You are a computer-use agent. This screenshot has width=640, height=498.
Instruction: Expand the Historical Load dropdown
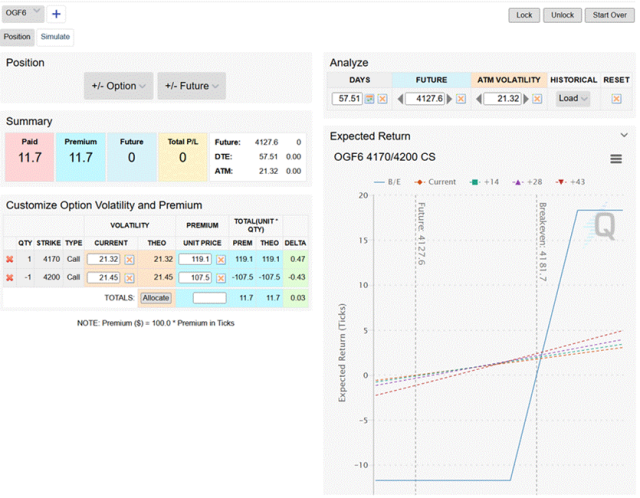coord(574,99)
